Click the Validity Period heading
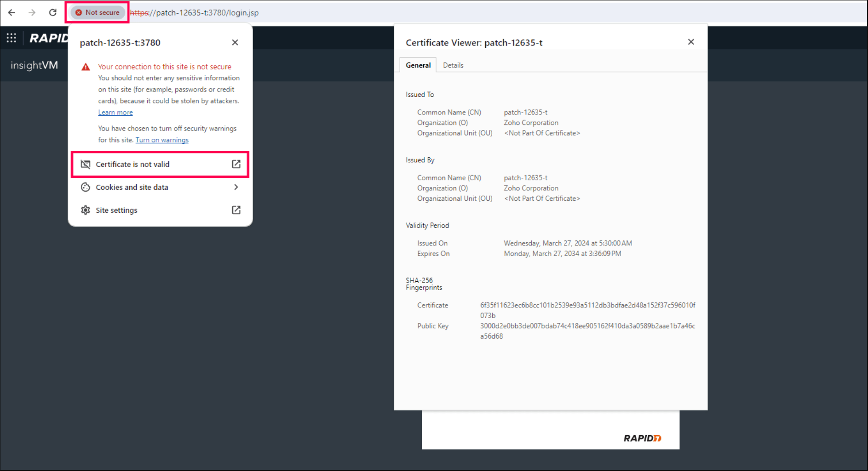Image resolution: width=868 pixels, height=471 pixels. click(427, 226)
